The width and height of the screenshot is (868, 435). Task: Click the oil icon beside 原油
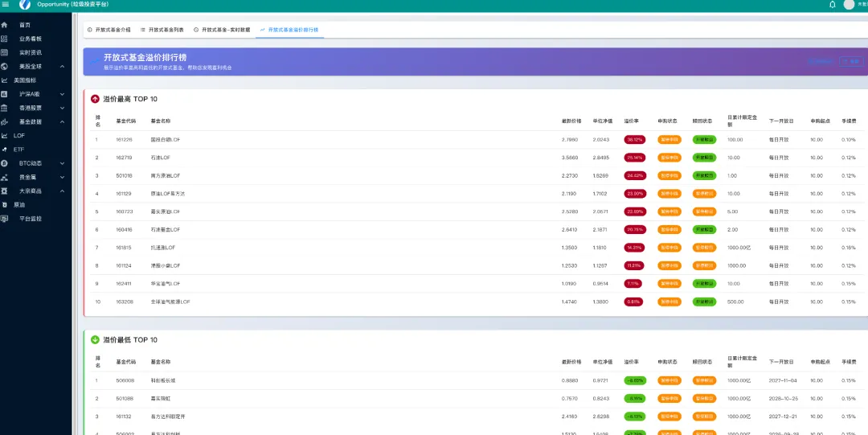tap(5, 204)
